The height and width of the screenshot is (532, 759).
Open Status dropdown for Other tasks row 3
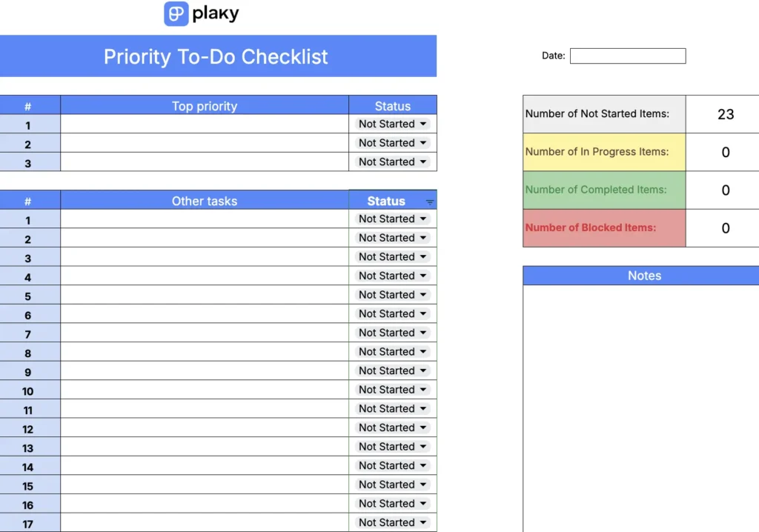[393, 256]
